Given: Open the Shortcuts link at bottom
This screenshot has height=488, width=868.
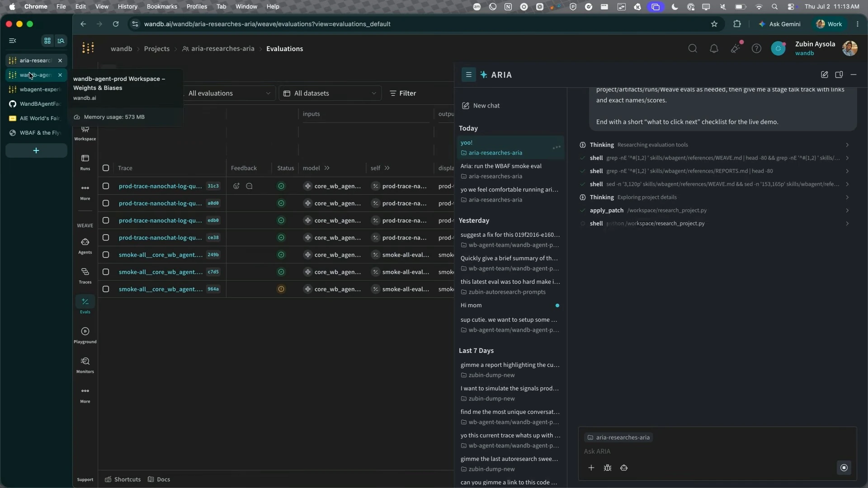Looking at the screenshot, I should (x=123, y=479).
